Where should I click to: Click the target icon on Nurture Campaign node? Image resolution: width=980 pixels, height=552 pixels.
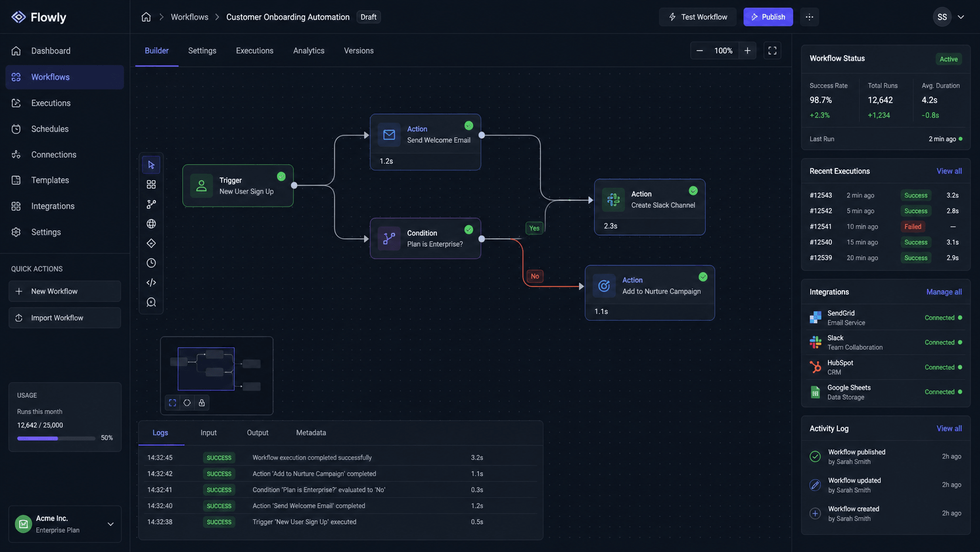(x=604, y=286)
